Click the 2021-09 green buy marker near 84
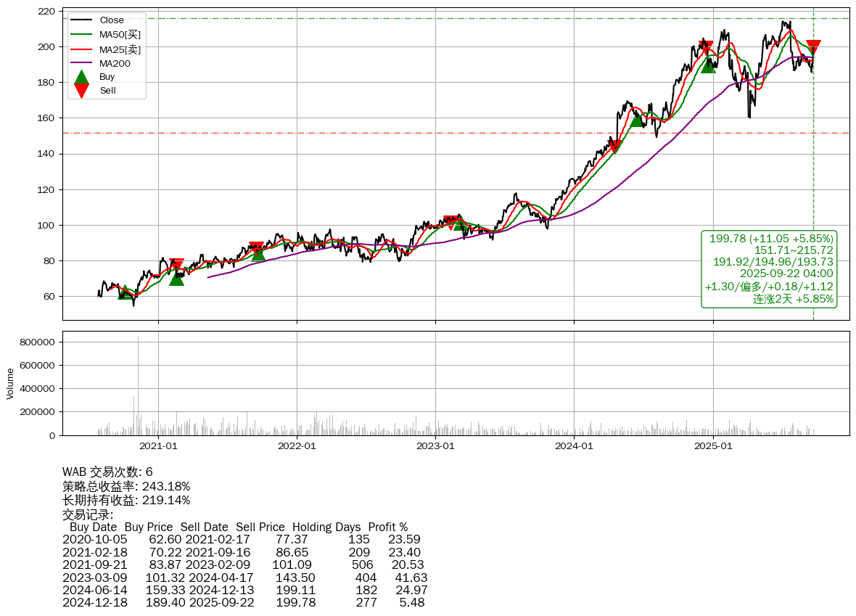The width and height of the screenshot is (856, 616). [x=258, y=254]
